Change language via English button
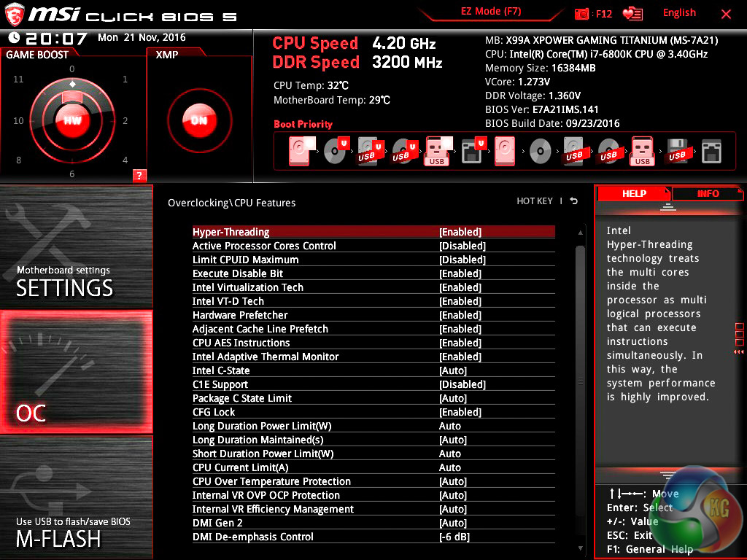747x560 pixels. [x=679, y=13]
